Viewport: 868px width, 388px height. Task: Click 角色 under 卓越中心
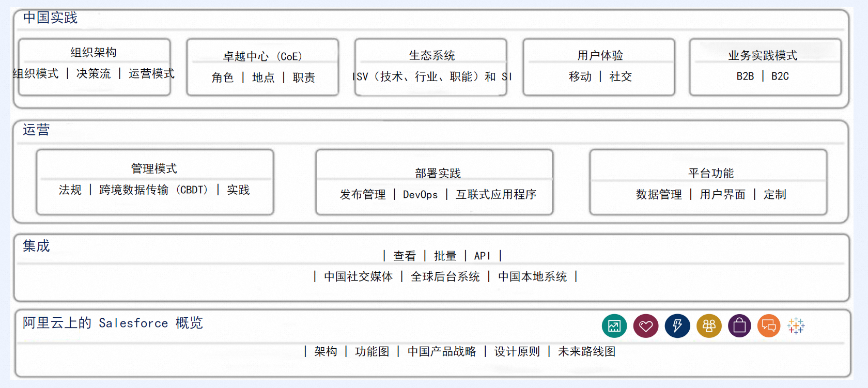[x=222, y=77]
